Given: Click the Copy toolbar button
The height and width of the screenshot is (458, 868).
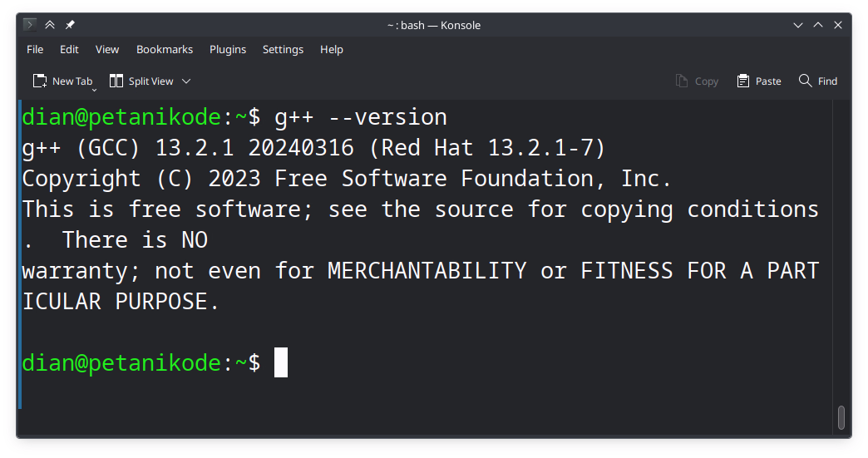Looking at the screenshot, I should point(697,81).
